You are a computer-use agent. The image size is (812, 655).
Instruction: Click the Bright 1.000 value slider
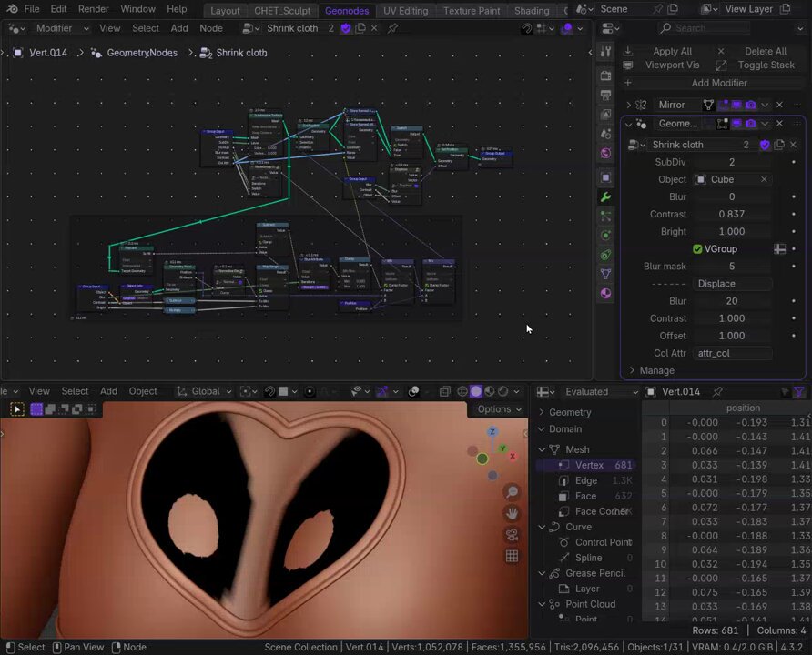732,232
